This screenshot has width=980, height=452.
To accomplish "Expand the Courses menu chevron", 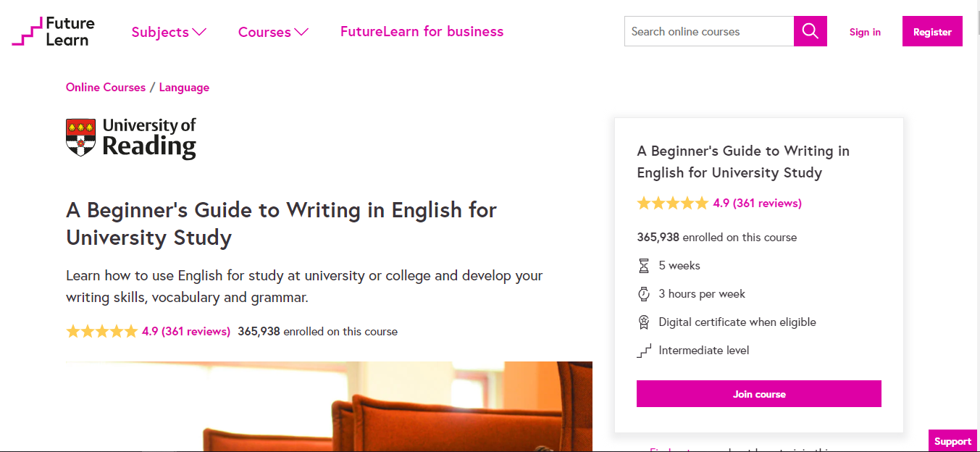I will click(x=303, y=32).
